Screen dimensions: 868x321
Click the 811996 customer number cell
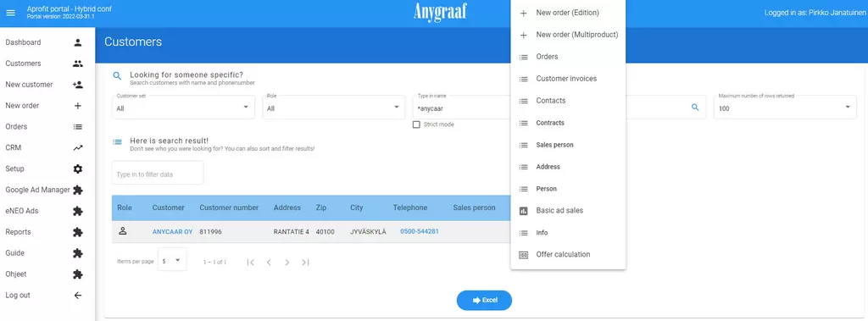click(210, 232)
